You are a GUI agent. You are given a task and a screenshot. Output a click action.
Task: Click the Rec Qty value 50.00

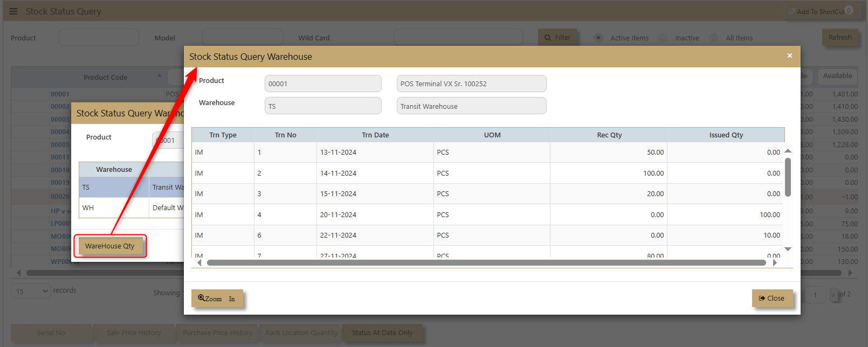[655, 152]
